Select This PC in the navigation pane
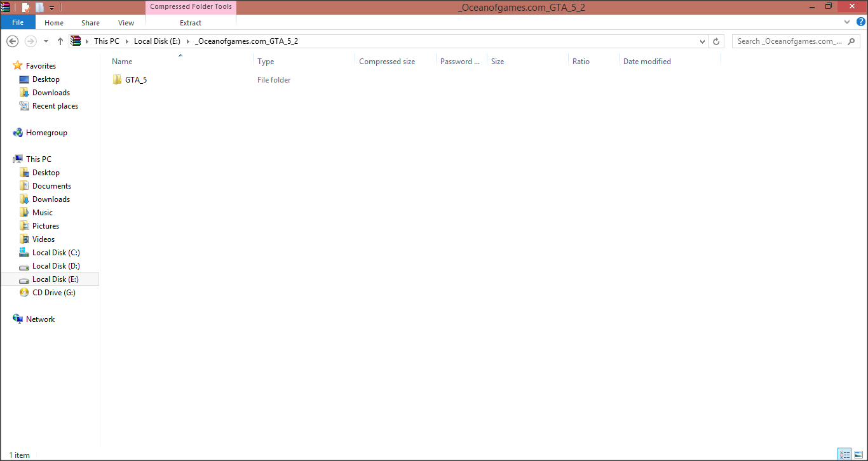 pos(39,159)
